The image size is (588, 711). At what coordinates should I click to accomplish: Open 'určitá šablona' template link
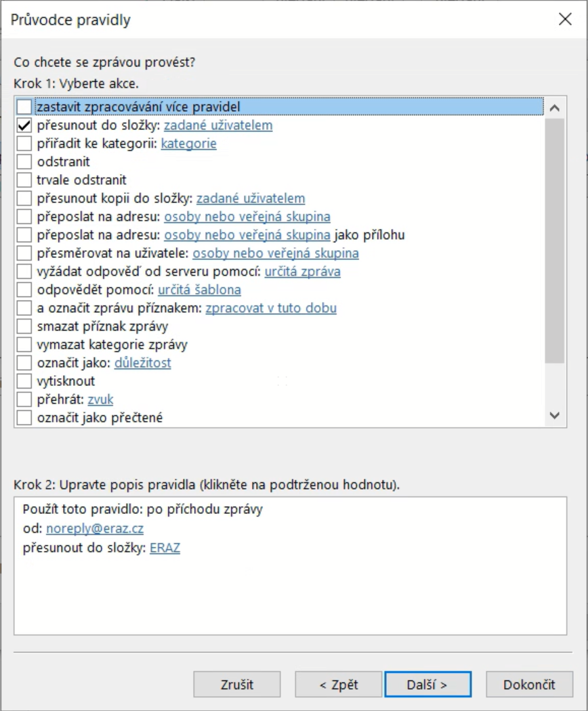pyautogui.click(x=199, y=290)
